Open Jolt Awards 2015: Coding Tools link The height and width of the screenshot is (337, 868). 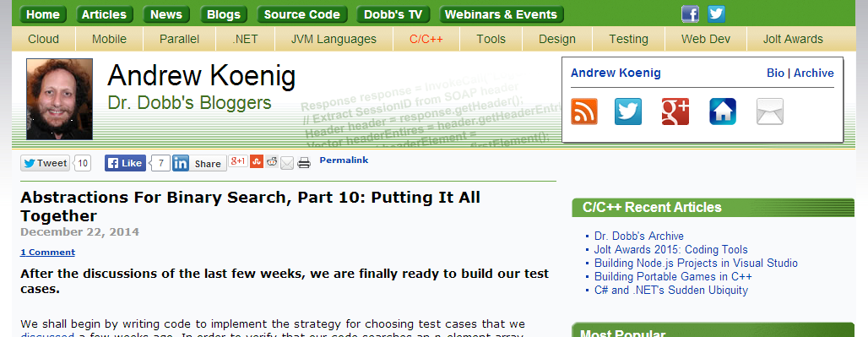click(x=671, y=249)
